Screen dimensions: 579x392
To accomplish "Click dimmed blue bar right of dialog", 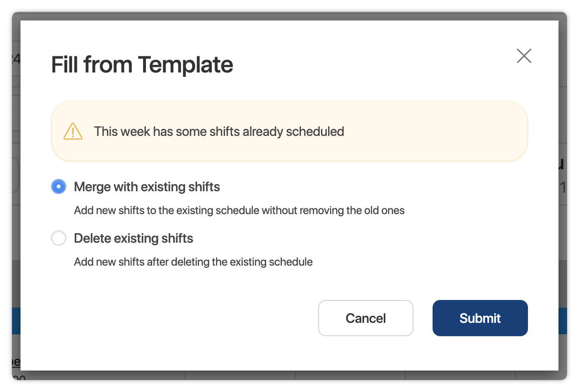I will pyautogui.click(x=563, y=320).
